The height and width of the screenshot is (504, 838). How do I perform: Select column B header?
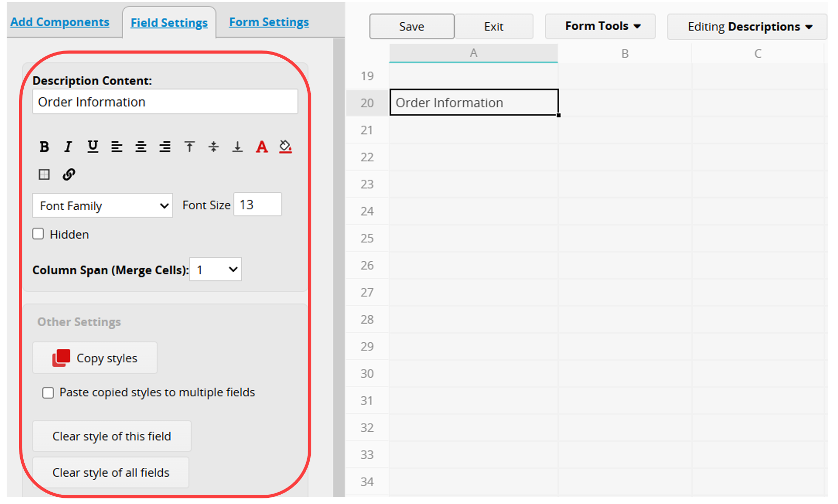click(x=625, y=54)
